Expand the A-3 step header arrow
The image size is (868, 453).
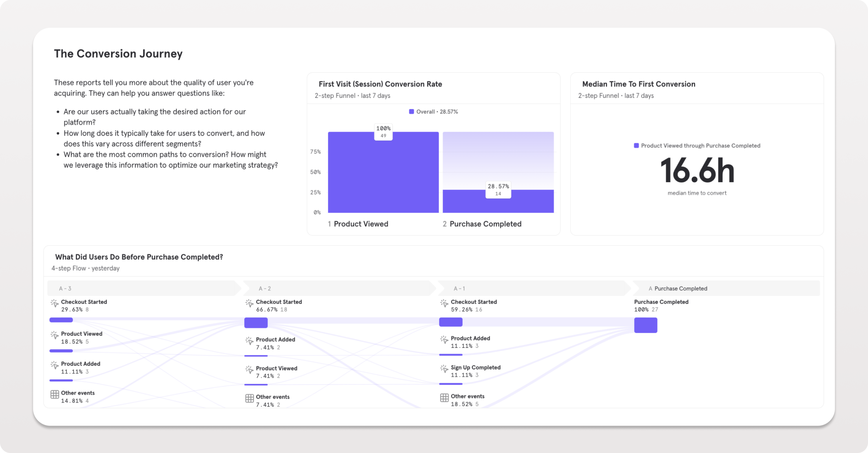pyautogui.click(x=64, y=288)
